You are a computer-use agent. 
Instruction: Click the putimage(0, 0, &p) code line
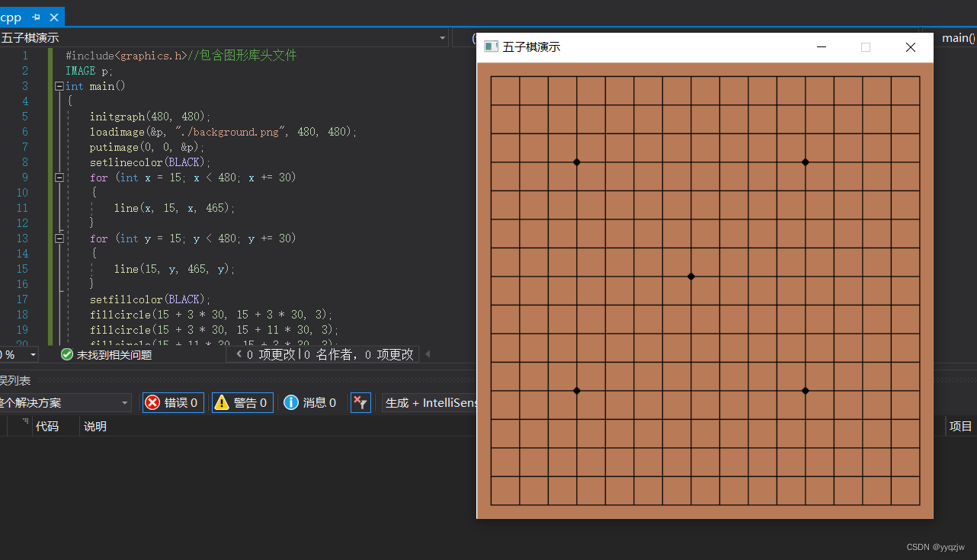[x=147, y=147]
